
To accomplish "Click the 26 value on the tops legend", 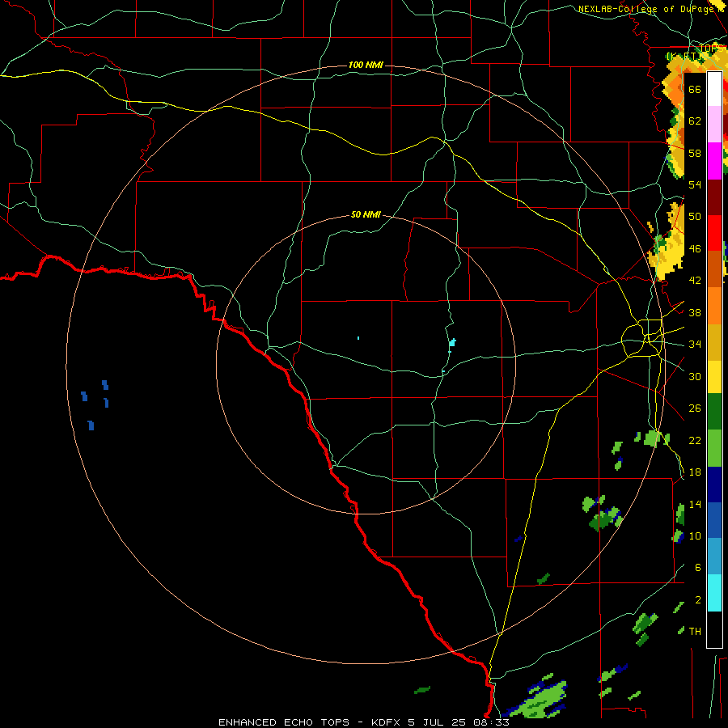I will (695, 408).
